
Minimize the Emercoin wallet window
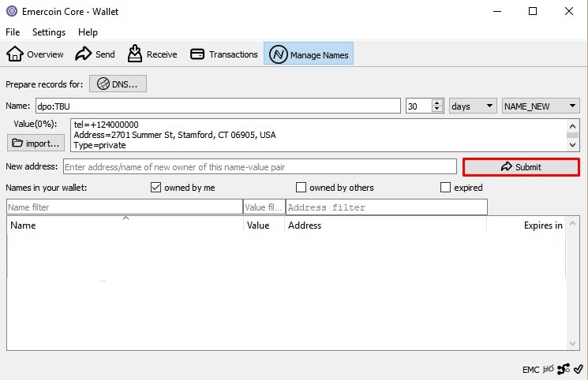pyautogui.click(x=497, y=11)
